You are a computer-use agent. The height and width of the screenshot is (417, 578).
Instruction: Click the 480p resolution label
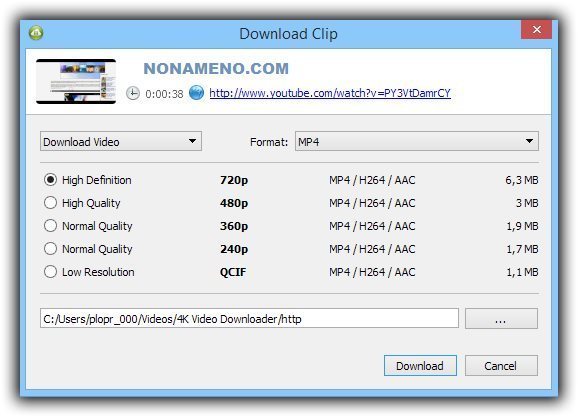(234, 203)
